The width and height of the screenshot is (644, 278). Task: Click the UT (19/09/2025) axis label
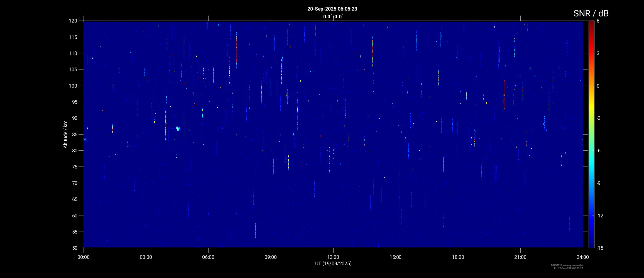pos(333,264)
